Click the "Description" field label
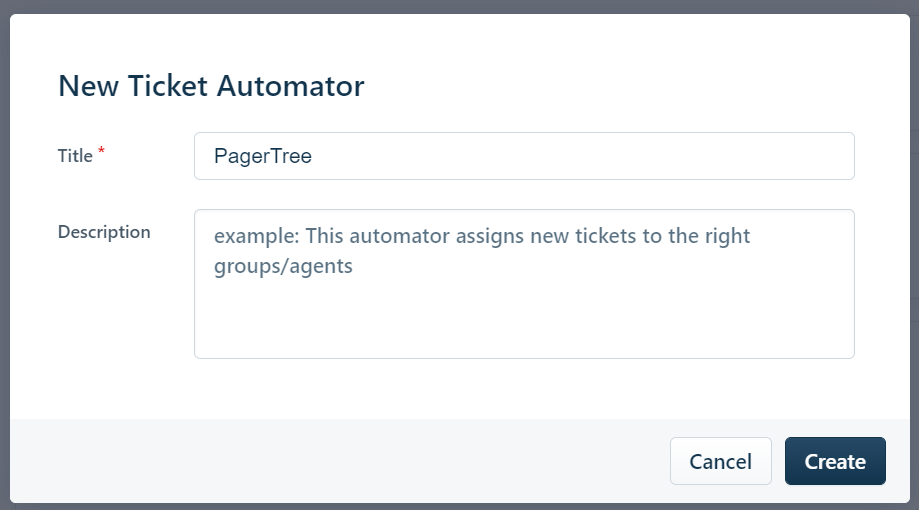Viewport: 919px width, 510px height. (104, 232)
